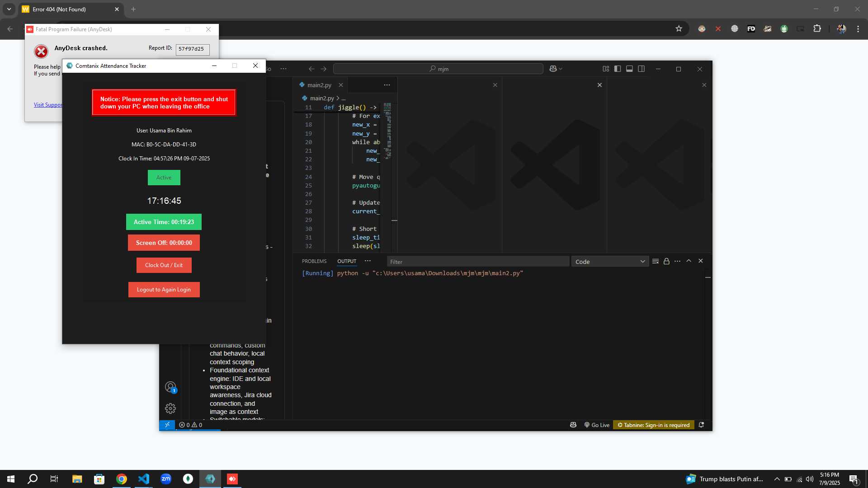Toggle output scroll lock

point(666,261)
